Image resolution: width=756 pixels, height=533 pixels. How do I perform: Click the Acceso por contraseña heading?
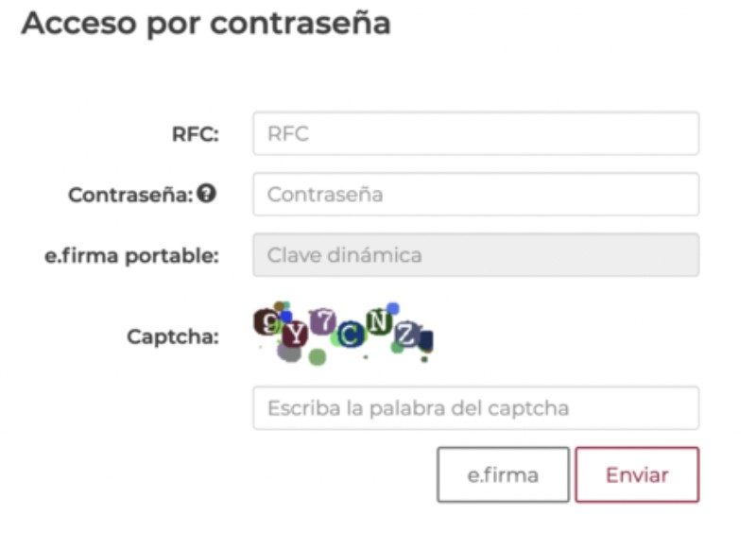click(x=206, y=25)
